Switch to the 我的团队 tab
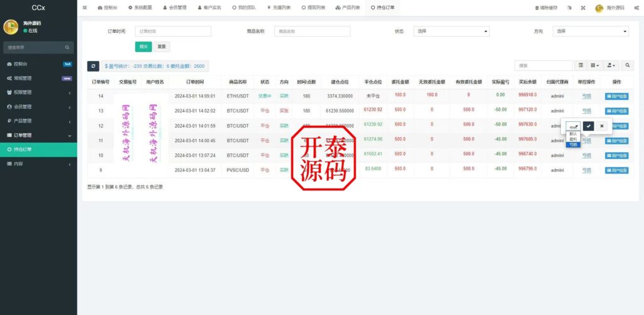The height and width of the screenshot is (315, 644). [x=244, y=8]
